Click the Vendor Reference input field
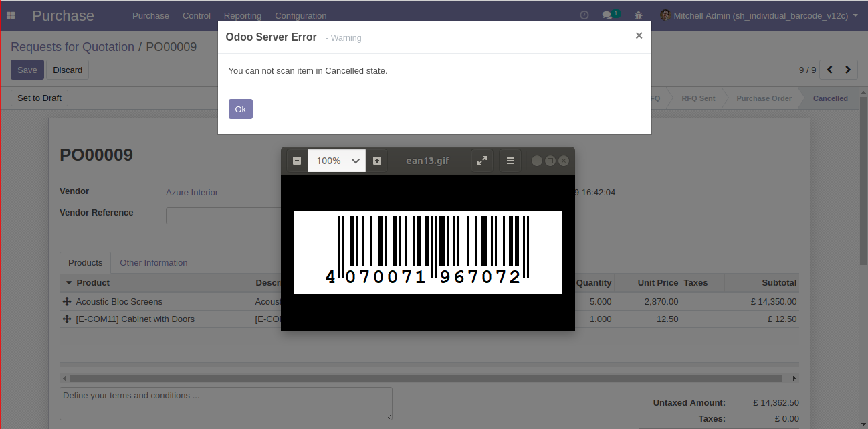The width and height of the screenshot is (868, 429). 223,216
